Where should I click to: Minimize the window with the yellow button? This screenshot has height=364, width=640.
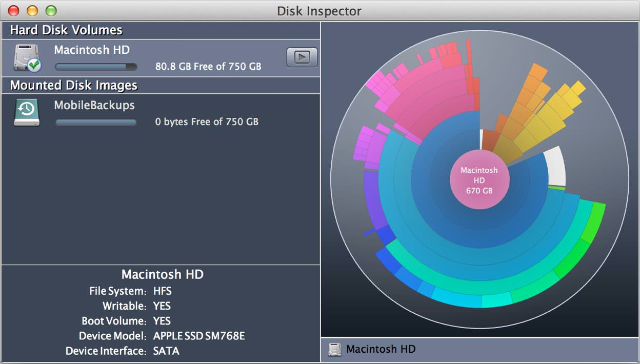pyautogui.click(x=32, y=11)
